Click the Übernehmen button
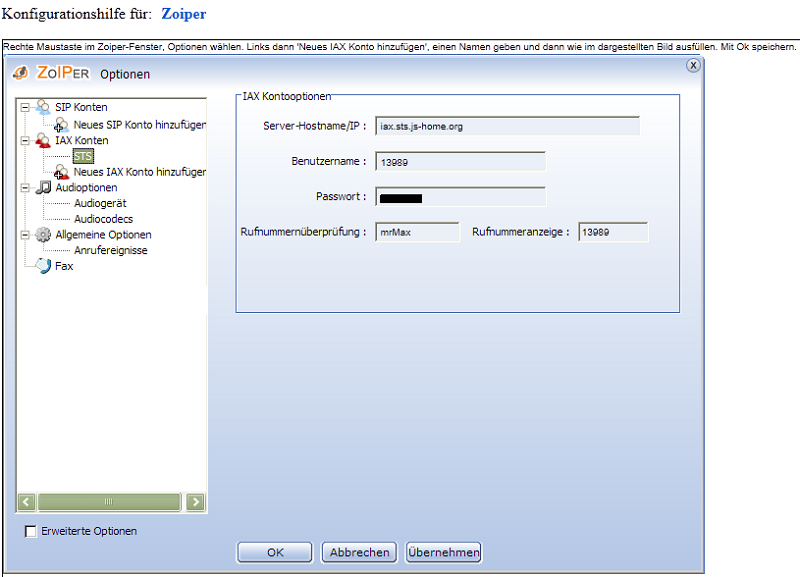Image resolution: width=800 pixels, height=577 pixels. tap(443, 552)
